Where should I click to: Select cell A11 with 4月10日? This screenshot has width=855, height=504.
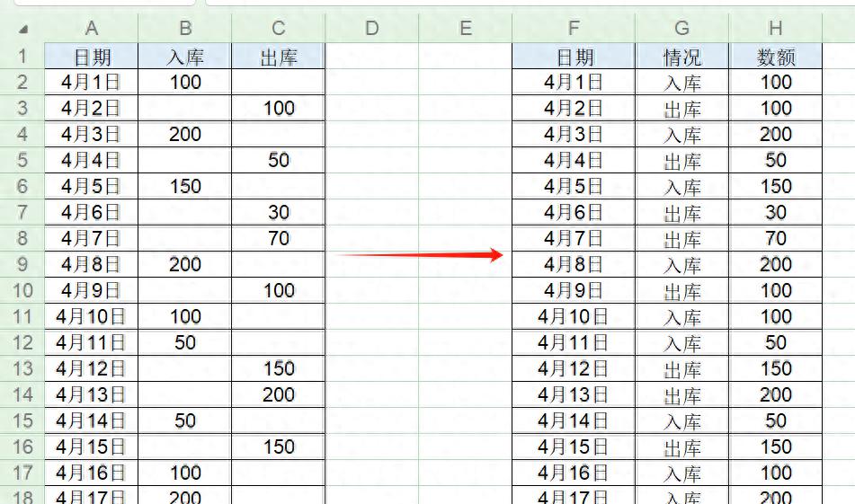coord(91,316)
